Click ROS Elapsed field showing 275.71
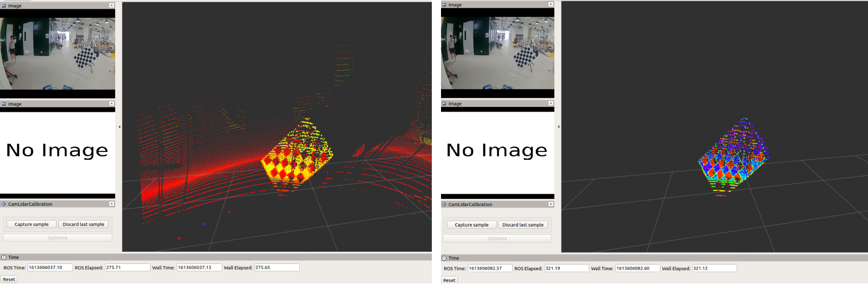 click(127, 267)
